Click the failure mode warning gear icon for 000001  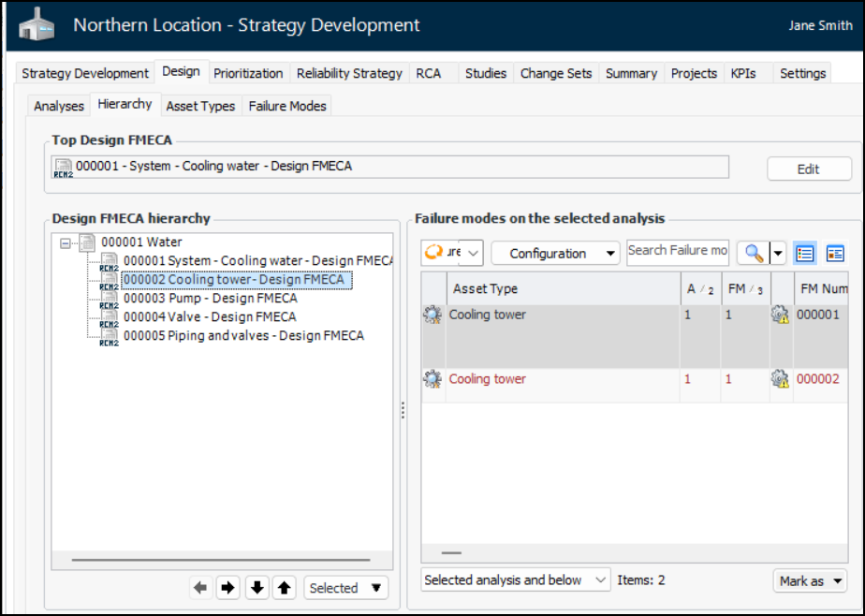780,315
